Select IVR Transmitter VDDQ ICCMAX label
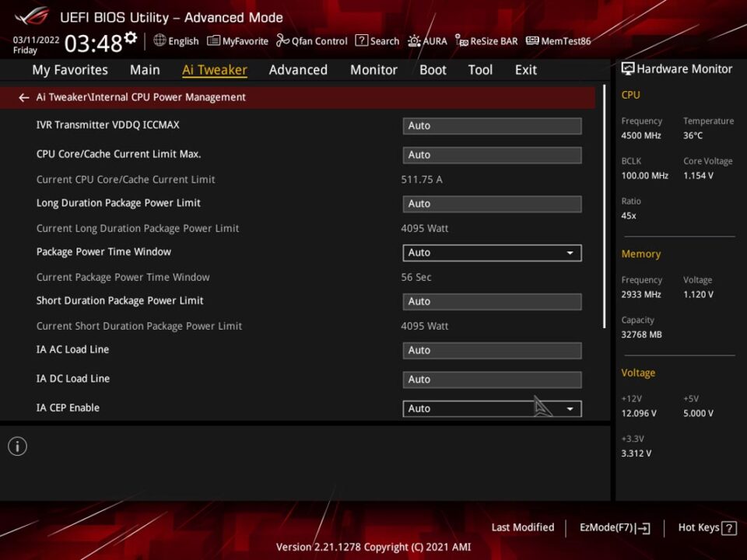747x560 pixels. click(107, 124)
